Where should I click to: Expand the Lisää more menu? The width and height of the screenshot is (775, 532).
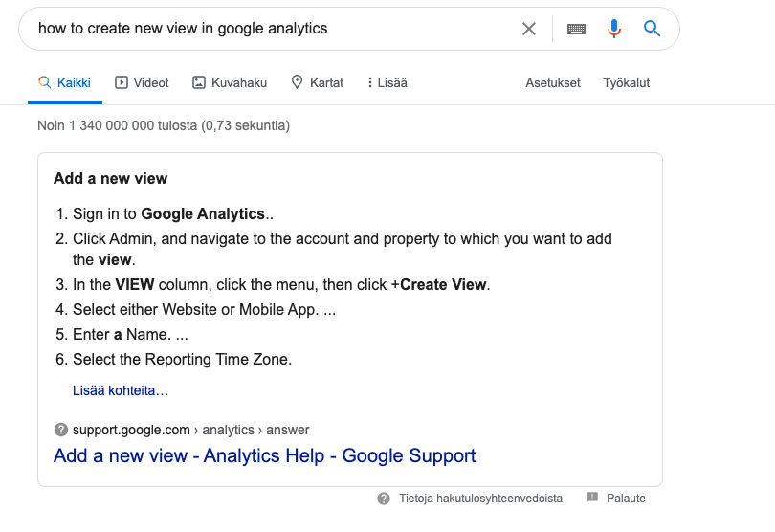387,82
